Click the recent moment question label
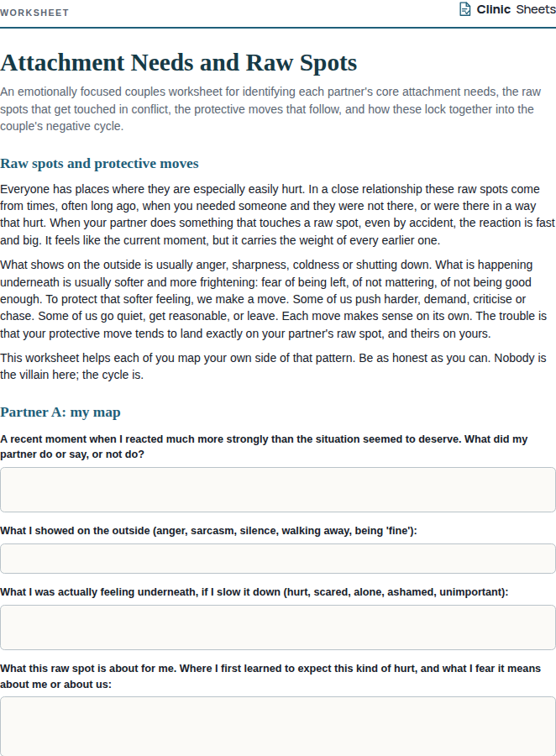 tap(264, 447)
